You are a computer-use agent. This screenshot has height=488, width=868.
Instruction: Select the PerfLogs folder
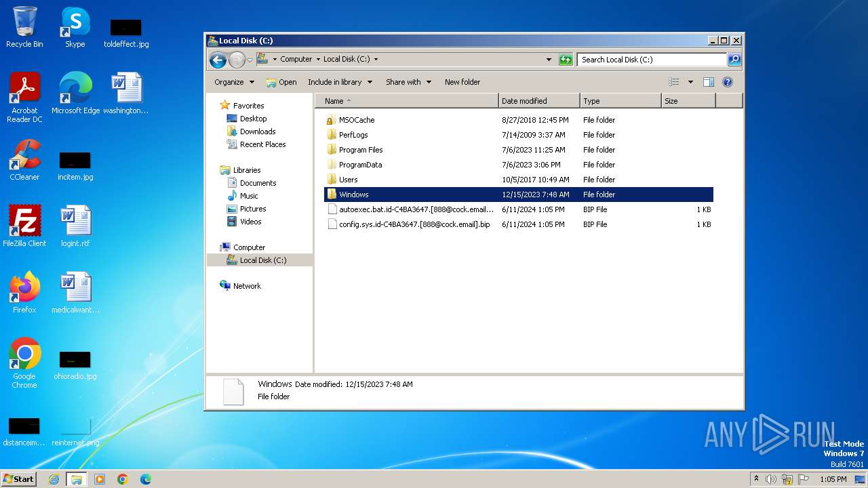519,135
